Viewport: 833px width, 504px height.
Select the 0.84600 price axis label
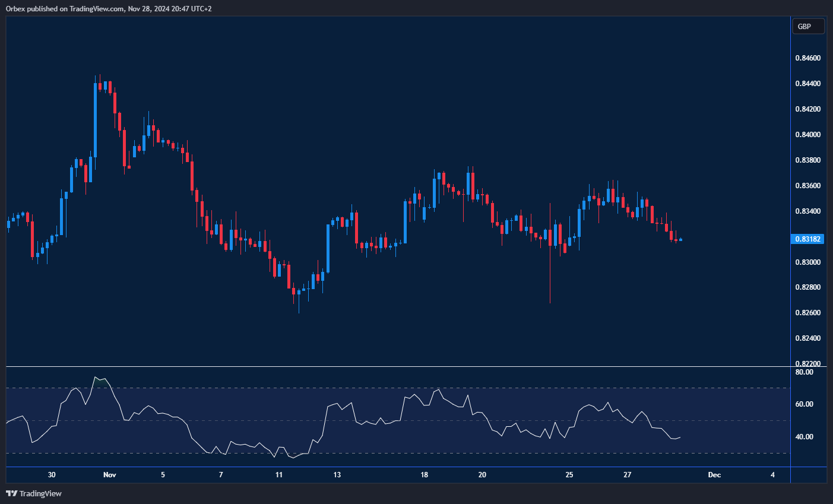[x=807, y=58]
